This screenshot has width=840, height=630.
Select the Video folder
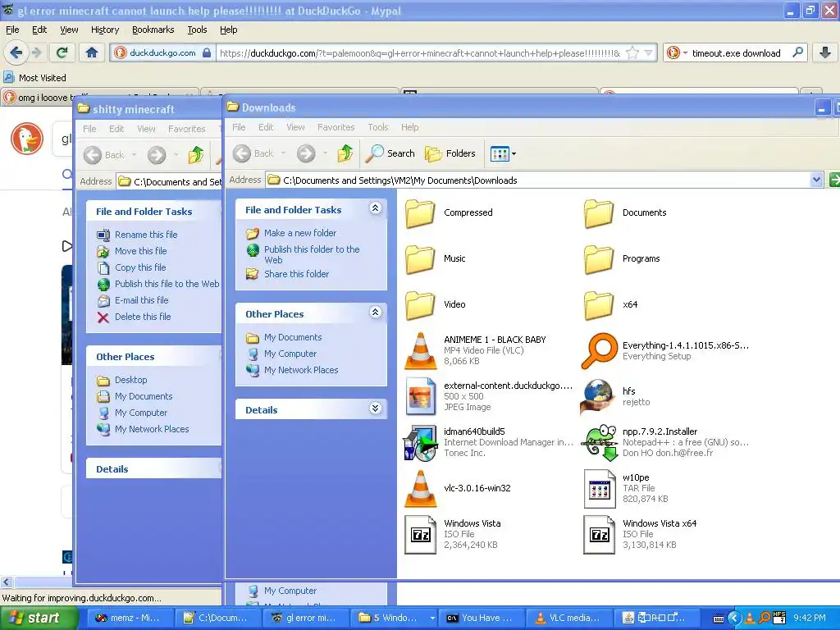coord(436,304)
